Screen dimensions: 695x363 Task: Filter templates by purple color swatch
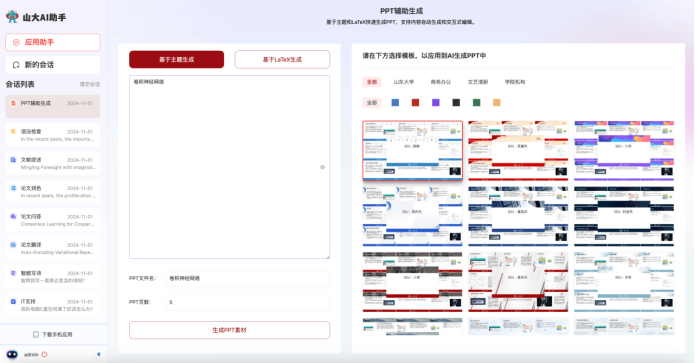tap(436, 103)
